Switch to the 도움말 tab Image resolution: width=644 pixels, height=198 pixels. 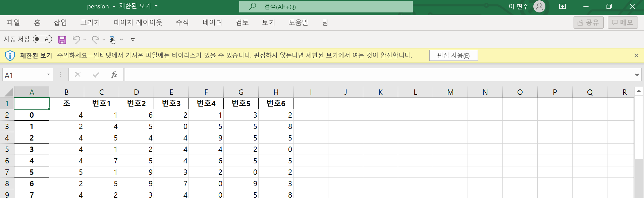click(x=299, y=23)
